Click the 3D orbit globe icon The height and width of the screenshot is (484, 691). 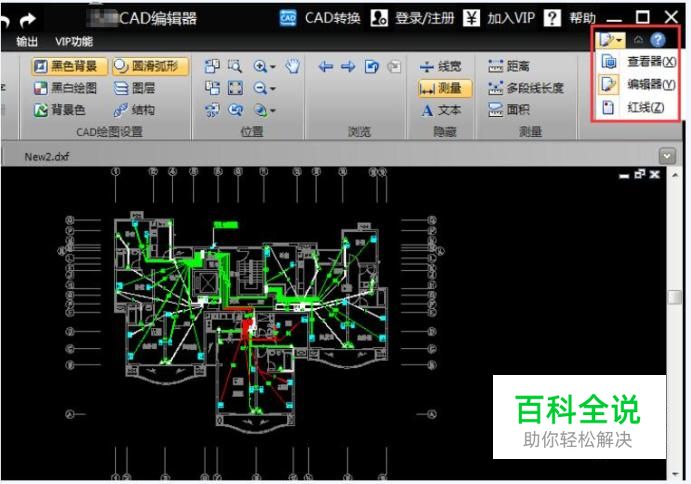pyautogui.click(x=261, y=110)
